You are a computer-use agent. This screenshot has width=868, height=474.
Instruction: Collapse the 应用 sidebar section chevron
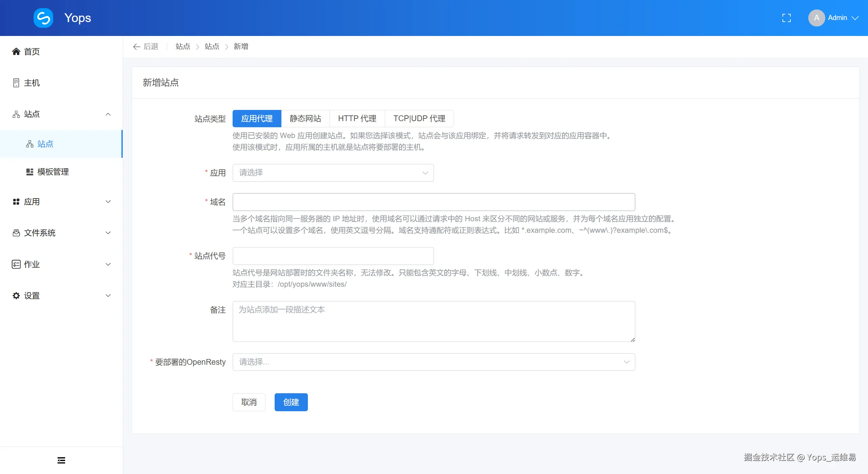tap(108, 201)
